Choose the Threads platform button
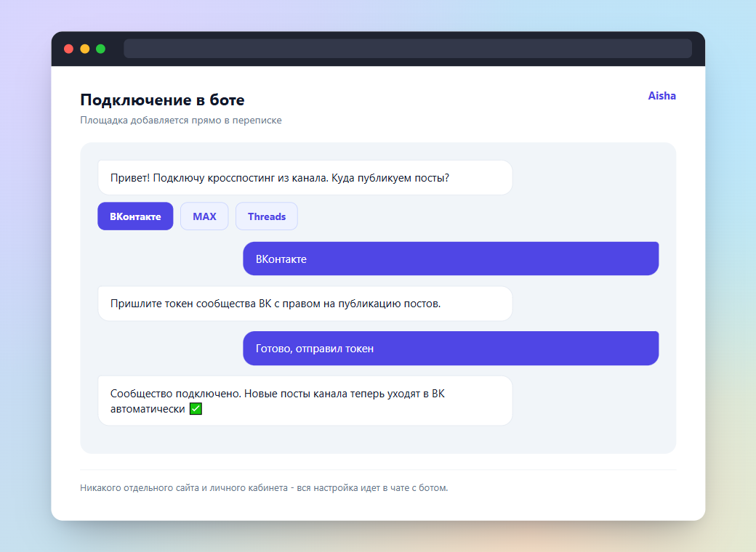 coord(267,216)
